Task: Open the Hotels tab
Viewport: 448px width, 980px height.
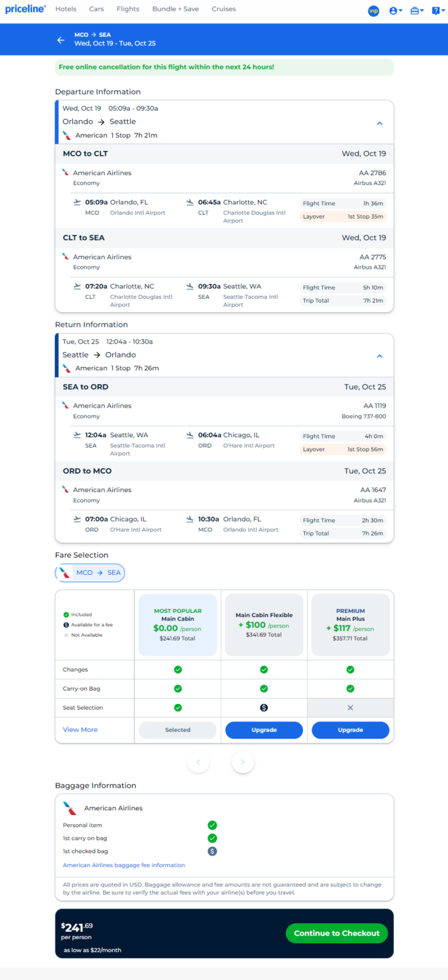Action: 66,9
